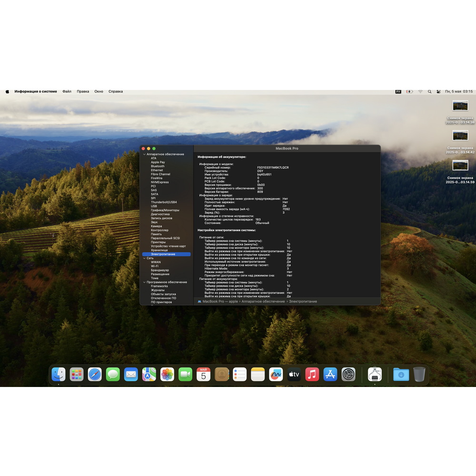Select Хранилище in sidebar
The image size is (476, 476).
pyautogui.click(x=159, y=250)
